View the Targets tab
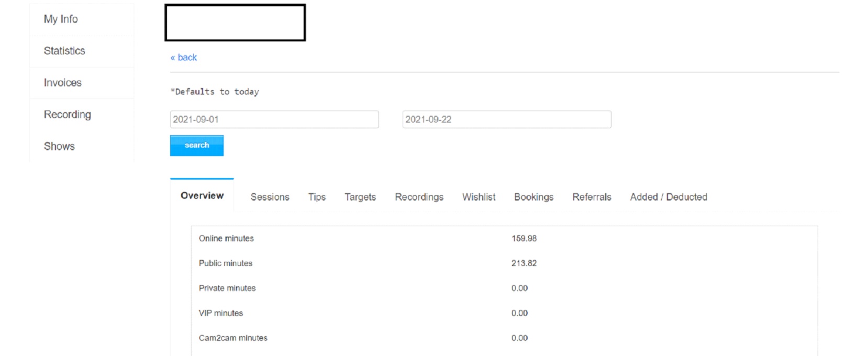This screenshot has height=356, width=868. [x=360, y=197]
